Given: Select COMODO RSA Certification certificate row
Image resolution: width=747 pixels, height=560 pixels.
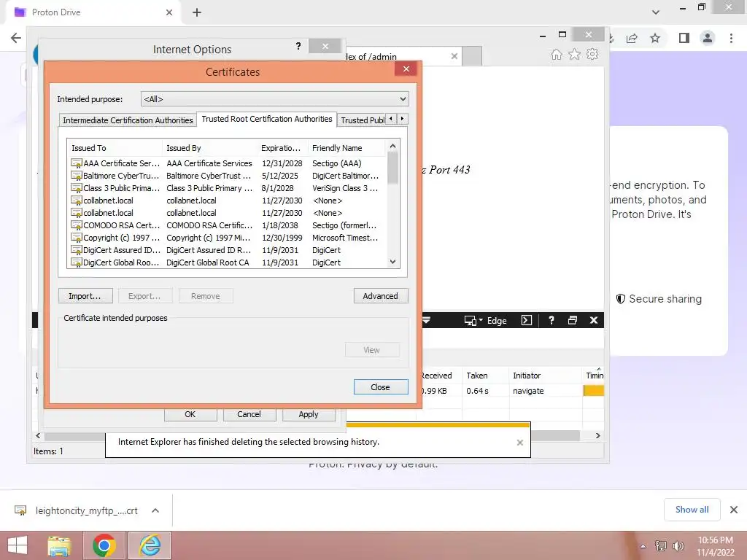Looking at the screenshot, I should (x=228, y=225).
